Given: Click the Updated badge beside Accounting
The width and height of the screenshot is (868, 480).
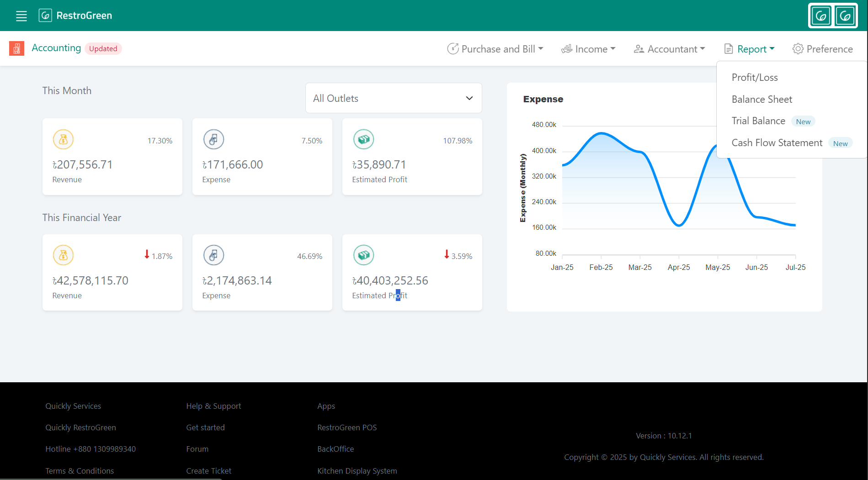Looking at the screenshot, I should 103,49.
